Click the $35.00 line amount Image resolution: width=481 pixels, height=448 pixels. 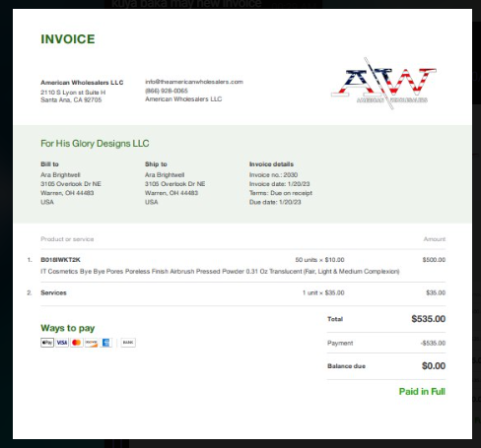436,292
